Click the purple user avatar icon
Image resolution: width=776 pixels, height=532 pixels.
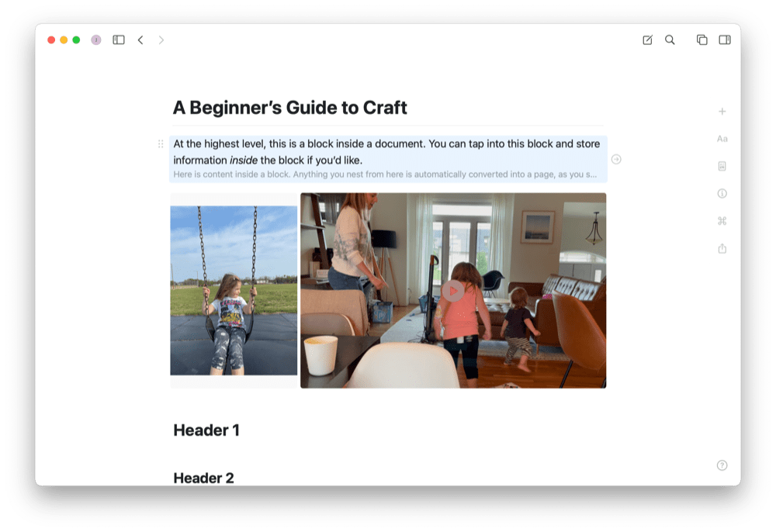(x=96, y=40)
